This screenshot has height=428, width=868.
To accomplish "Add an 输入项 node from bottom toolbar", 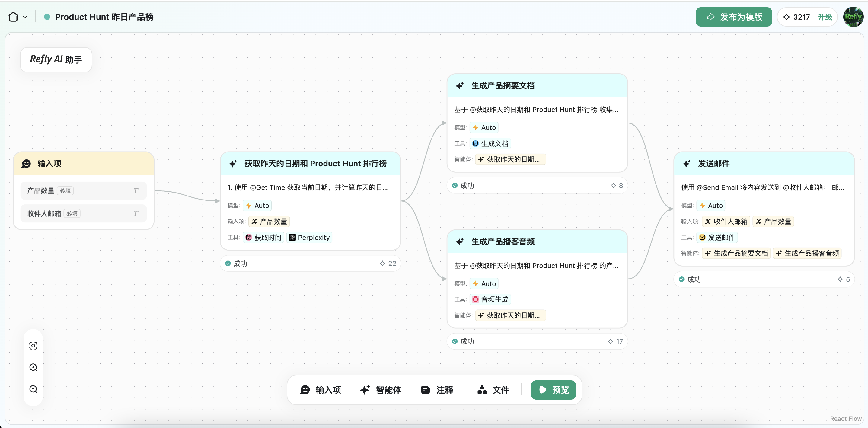I will click(321, 390).
